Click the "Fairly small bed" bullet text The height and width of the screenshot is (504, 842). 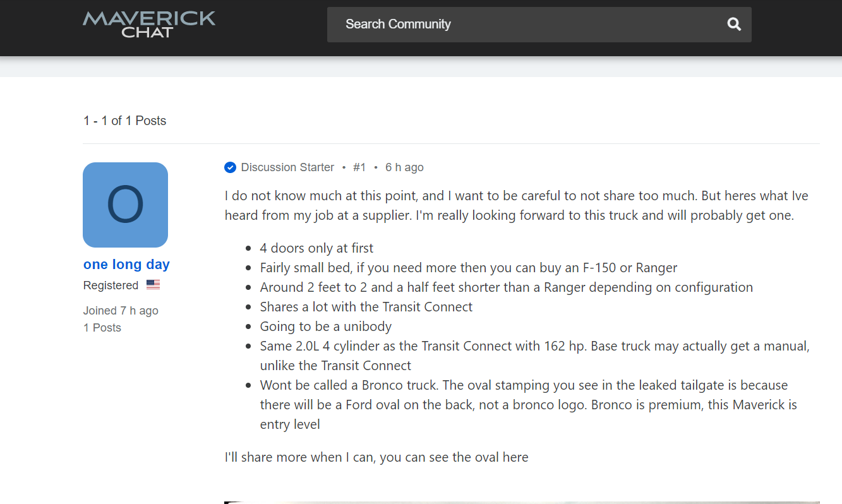point(468,268)
